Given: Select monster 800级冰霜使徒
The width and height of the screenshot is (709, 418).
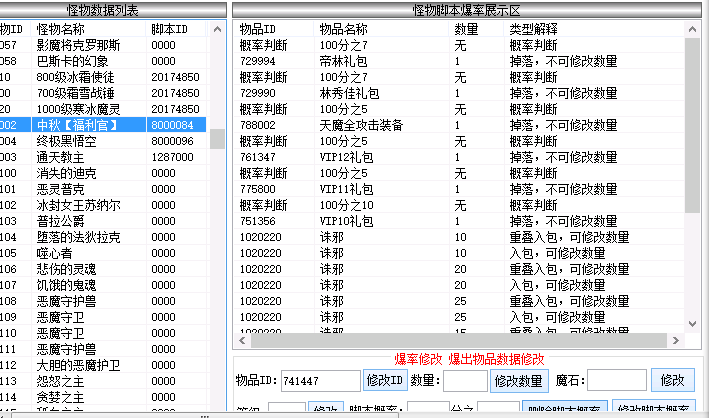Looking at the screenshot, I should pos(76,77).
